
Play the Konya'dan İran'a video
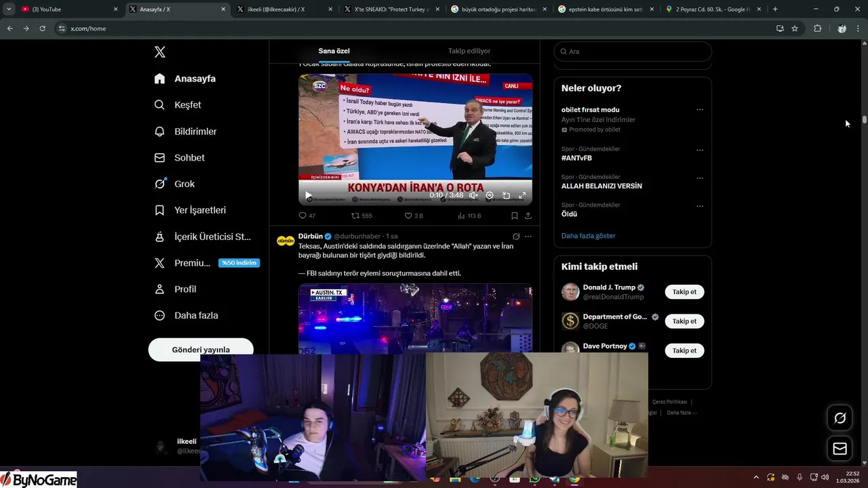click(309, 195)
